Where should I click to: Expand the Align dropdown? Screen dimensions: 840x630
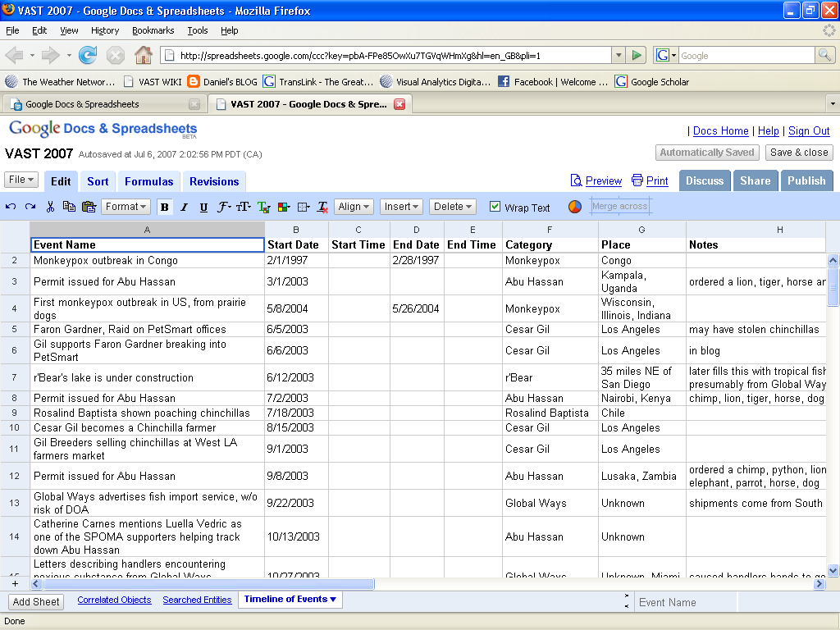(x=354, y=207)
